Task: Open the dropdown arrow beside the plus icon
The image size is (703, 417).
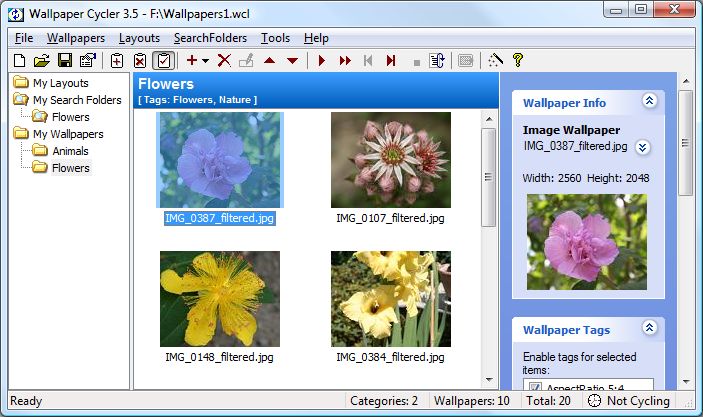Action: (x=205, y=61)
